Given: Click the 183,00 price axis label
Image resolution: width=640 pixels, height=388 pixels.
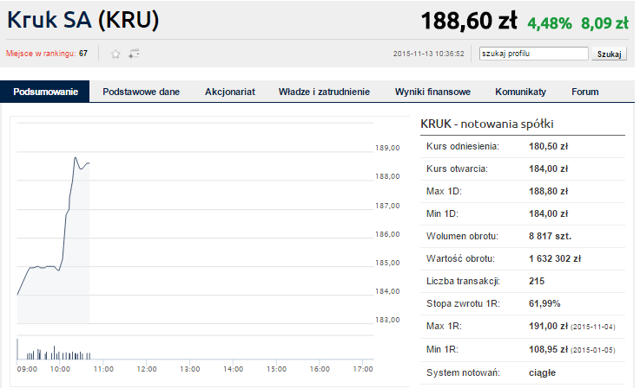Looking at the screenshot, I should click(x=387, y=320).
